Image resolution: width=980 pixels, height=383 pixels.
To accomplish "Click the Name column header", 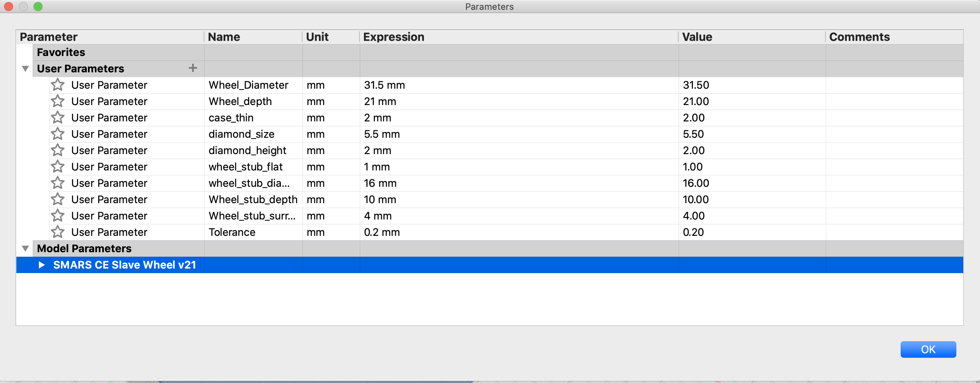I will pyautogui.click(x=253, y=37).
